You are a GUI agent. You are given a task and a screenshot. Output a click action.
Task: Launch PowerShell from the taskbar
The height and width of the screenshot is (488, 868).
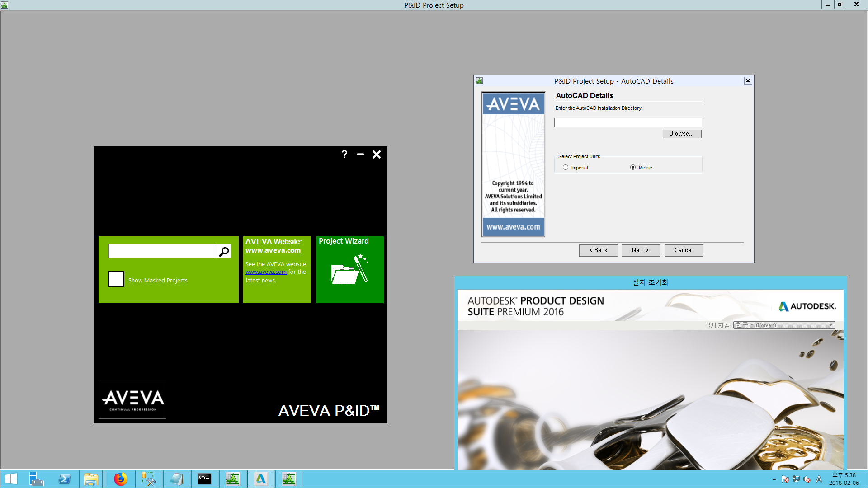64,479
